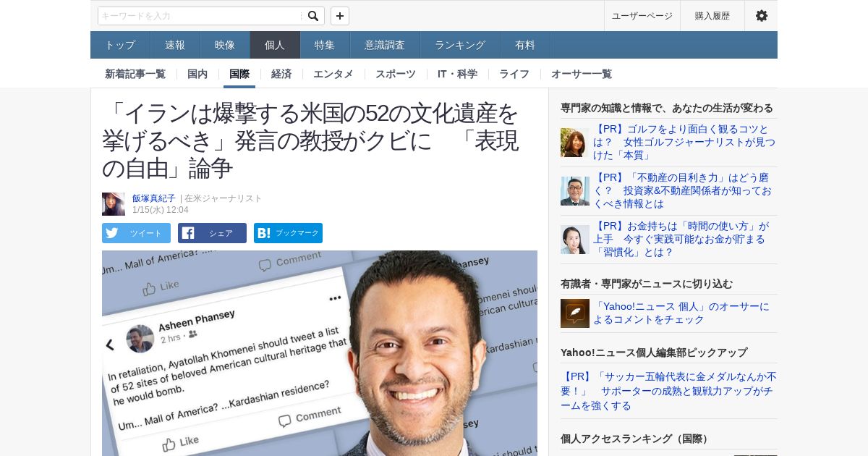868x456 pixels.
Task: Open 購入履歴 page
Action: click(712, 16)
